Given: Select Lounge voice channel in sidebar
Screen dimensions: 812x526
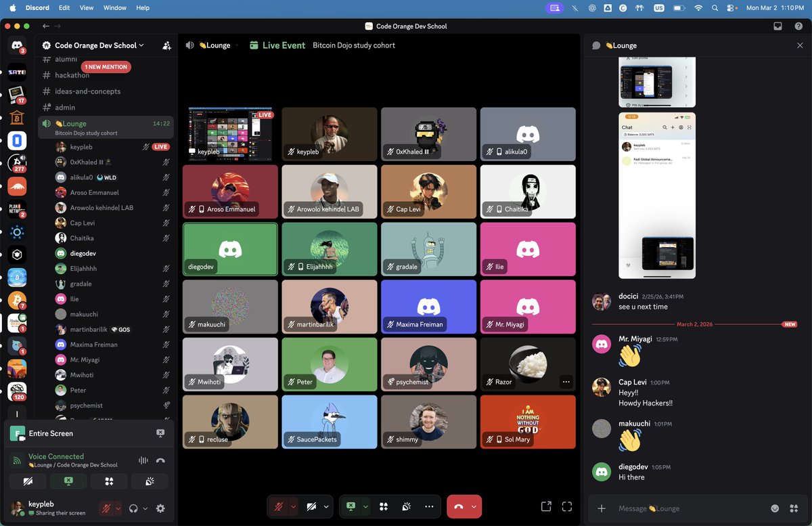Looking at the screenshot, I should tap(106, 127).
